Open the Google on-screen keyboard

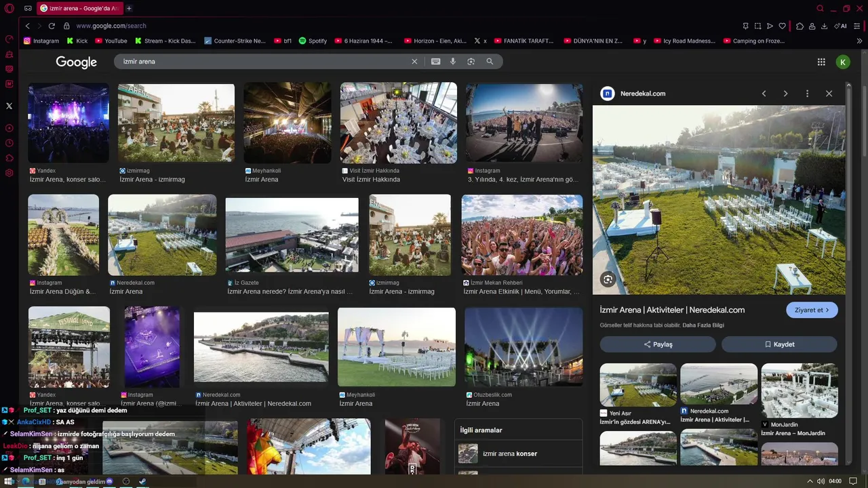tap(435, 62)
